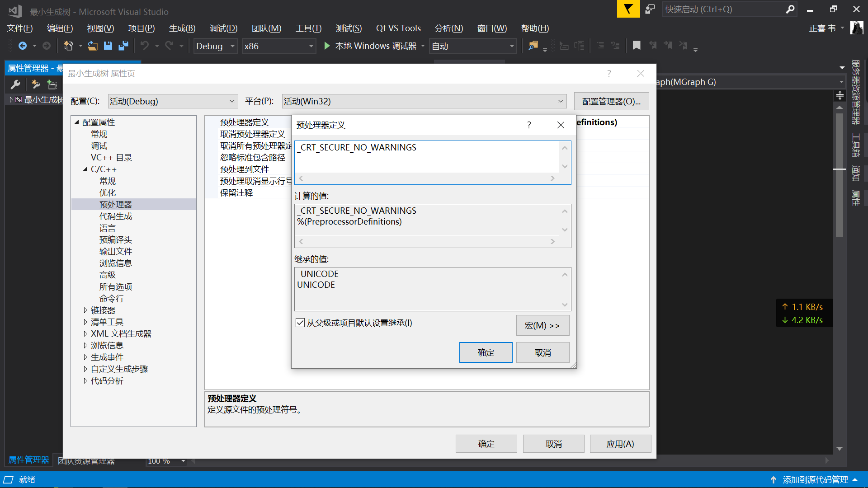Click the send feedback person icon

pyautogui.click(x=650, y=9)
